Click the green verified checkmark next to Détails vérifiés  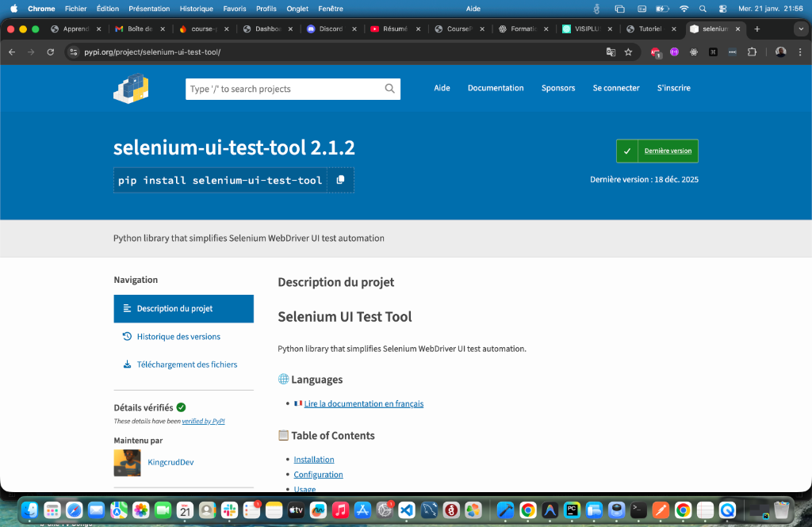click(x=180, y=407)
